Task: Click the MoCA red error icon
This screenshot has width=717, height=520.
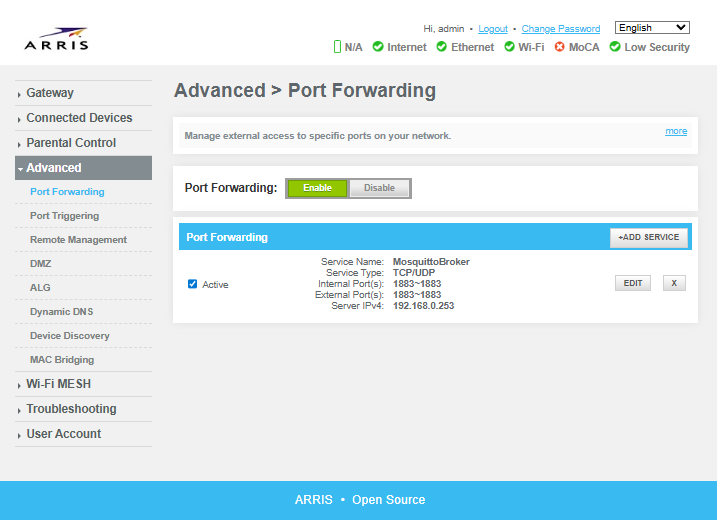Action: pyautogui.click(x=559, y=47)
